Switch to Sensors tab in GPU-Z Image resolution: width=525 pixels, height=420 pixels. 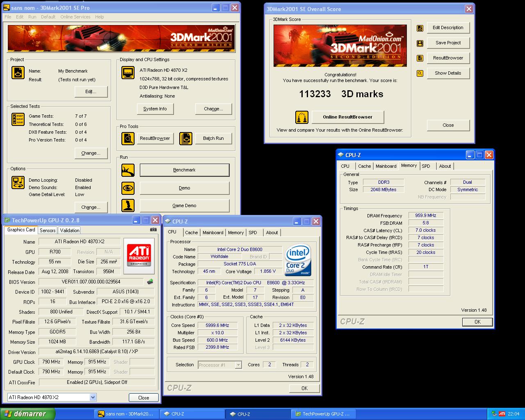pyautogui.click(x=48, y=231)
